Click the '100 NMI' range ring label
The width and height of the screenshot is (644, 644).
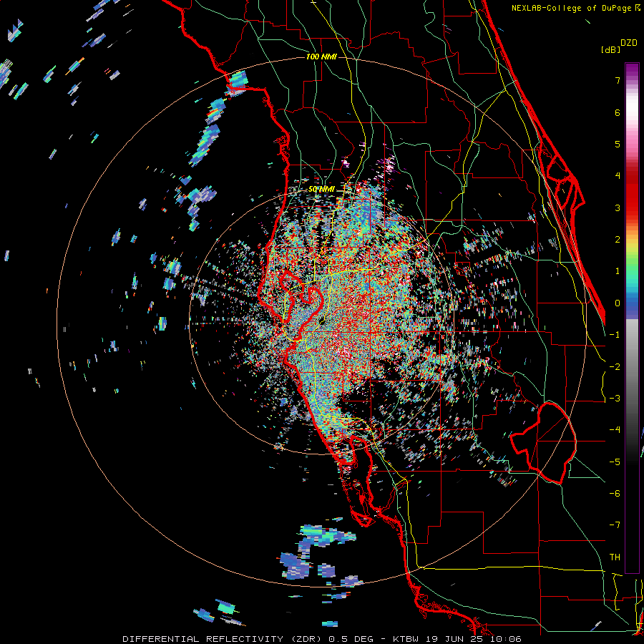coord(321,57)
